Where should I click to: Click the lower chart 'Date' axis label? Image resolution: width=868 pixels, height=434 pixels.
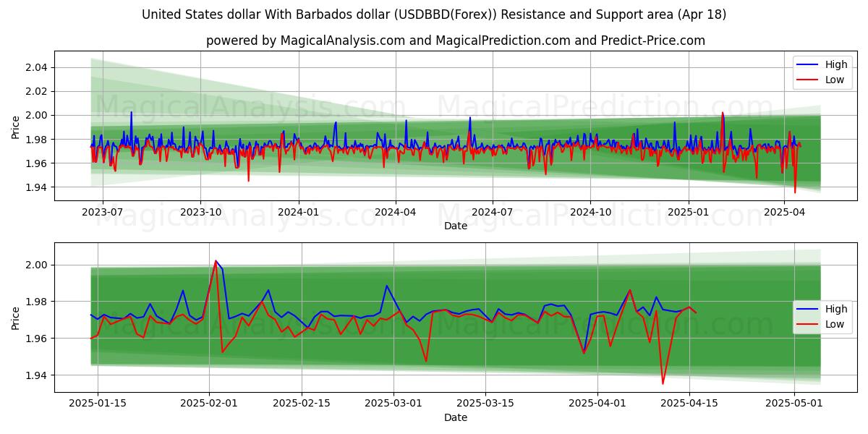coord(456,417)
